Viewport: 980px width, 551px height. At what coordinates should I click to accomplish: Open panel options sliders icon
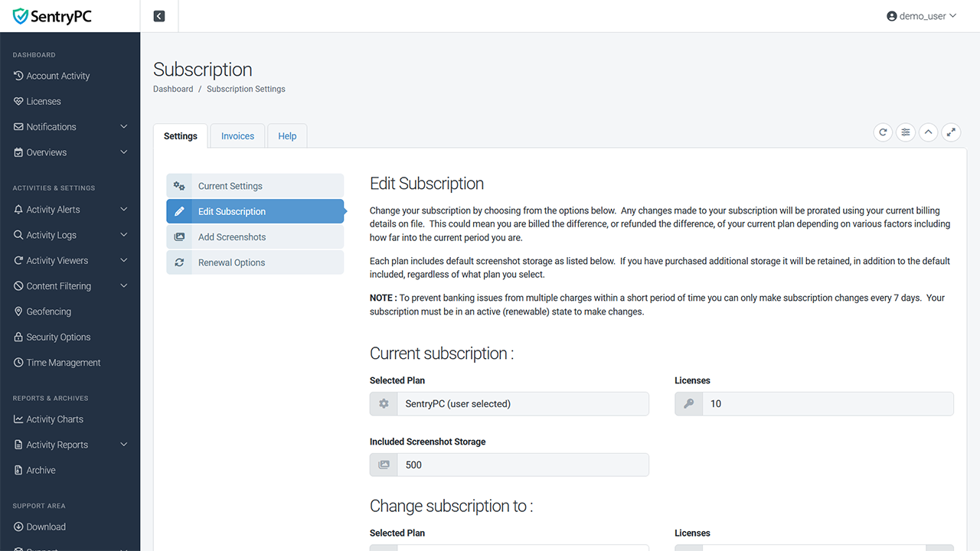click(906, 132)
